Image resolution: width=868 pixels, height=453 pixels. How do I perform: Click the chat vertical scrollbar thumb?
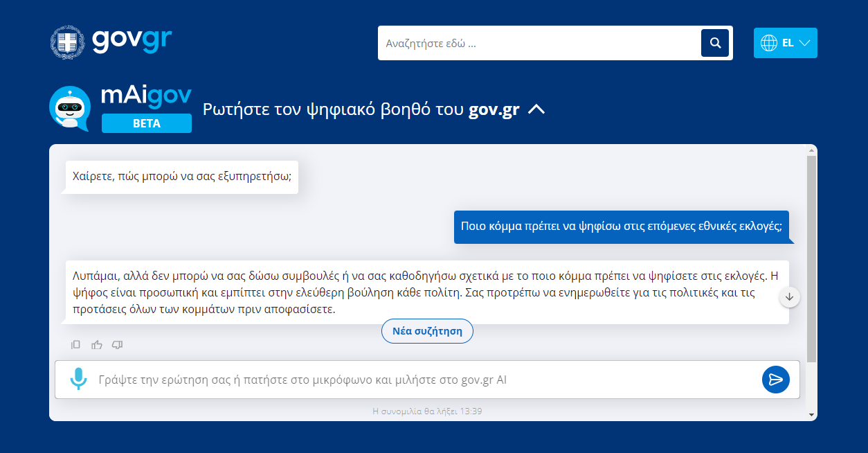point(812,260)
